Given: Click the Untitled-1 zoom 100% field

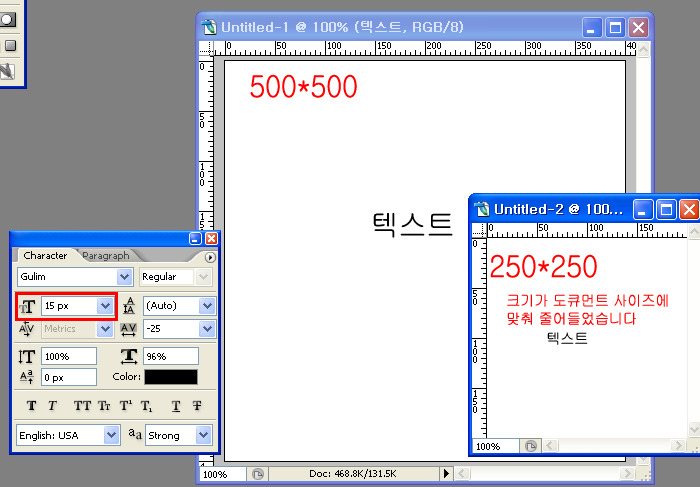Looking at the screenshot, I should (222, 474).
